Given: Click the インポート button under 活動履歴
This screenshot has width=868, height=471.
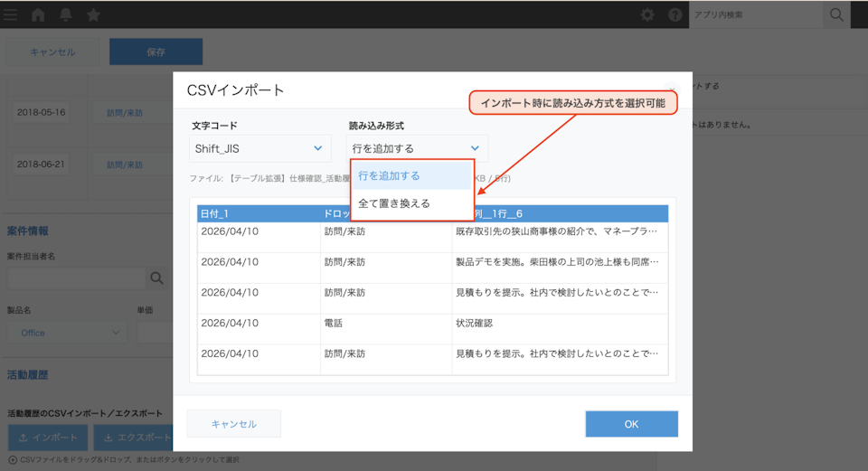Looking at the screenshot, I should [x=48, y=438].
